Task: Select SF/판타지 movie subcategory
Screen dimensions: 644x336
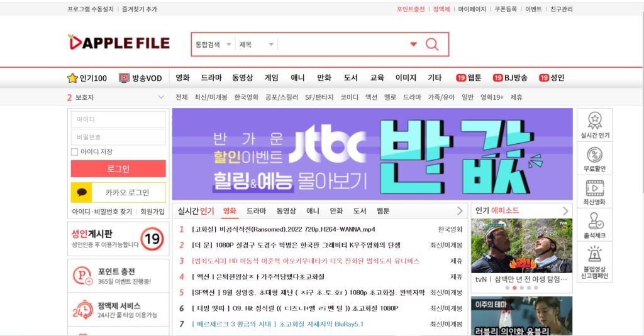Action: [x=319, y=97]
